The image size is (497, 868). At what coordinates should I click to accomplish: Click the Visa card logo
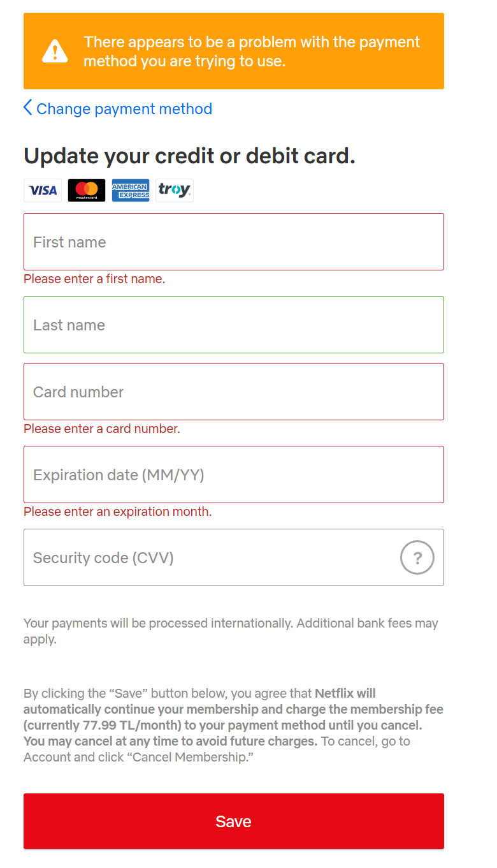pyautogui.click(x=43, y=190)
